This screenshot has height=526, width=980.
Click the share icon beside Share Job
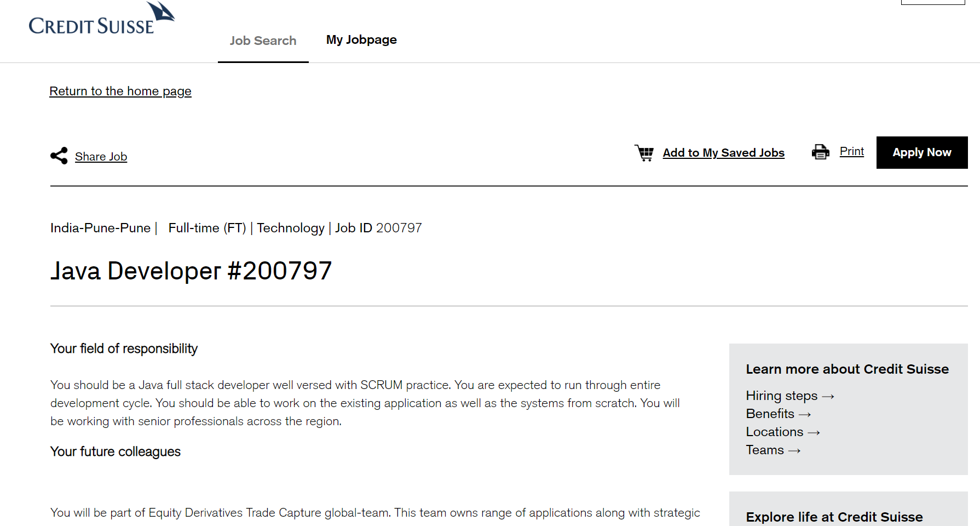click(59, 156)
